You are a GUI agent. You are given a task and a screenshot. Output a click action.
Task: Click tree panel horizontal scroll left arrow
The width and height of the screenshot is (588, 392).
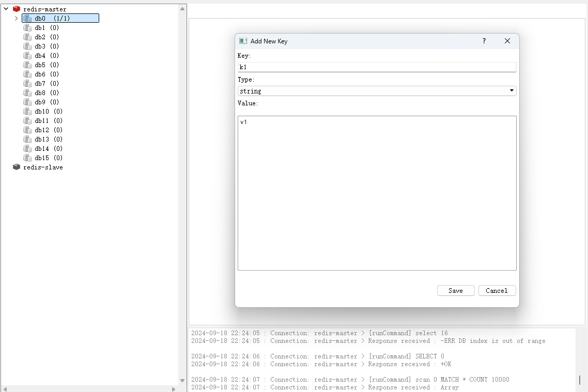click(5, 389)
